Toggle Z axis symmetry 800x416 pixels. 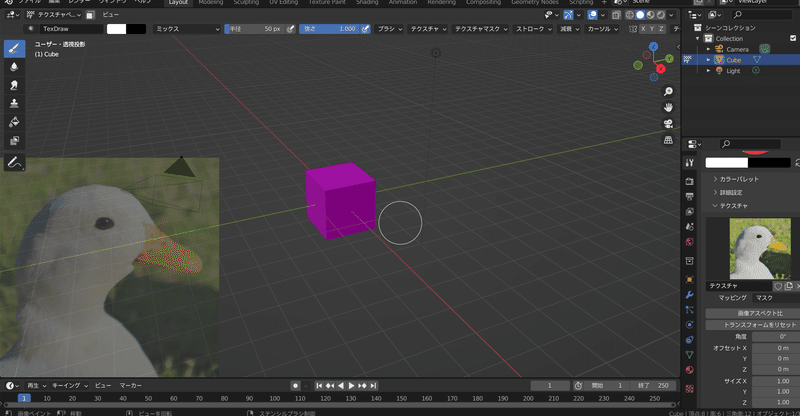661,29
